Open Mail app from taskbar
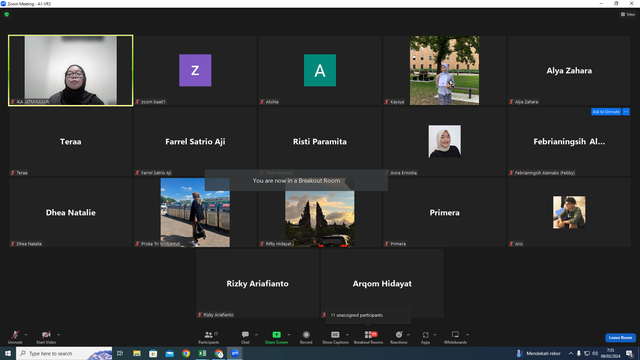This screenshot has height=360, width=640. (169, 353)
